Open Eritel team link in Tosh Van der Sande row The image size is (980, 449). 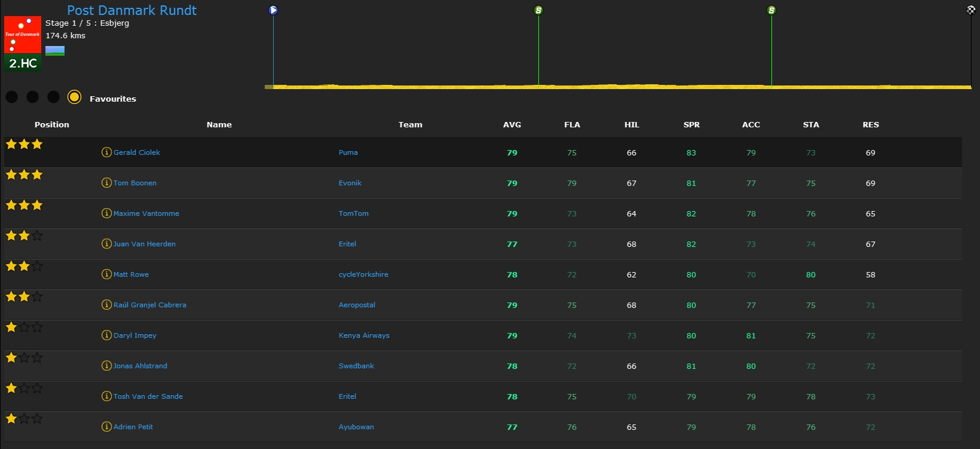(347, 396)
